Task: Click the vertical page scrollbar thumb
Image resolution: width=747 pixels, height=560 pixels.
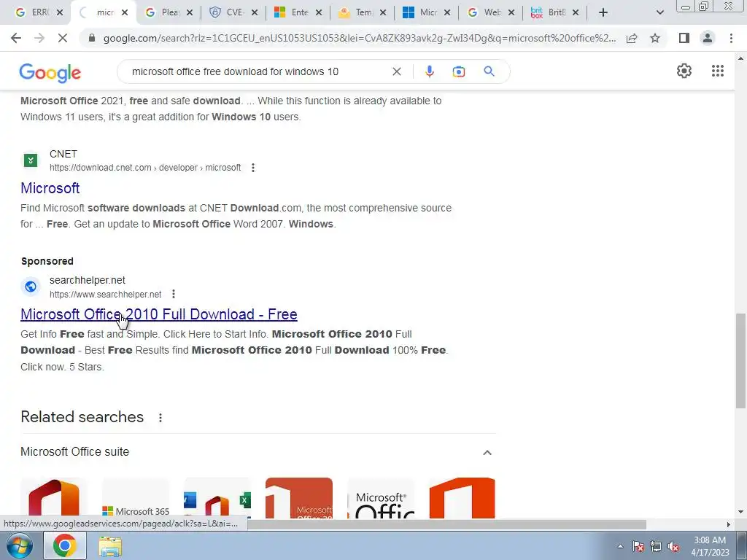Action: (740, 360)
